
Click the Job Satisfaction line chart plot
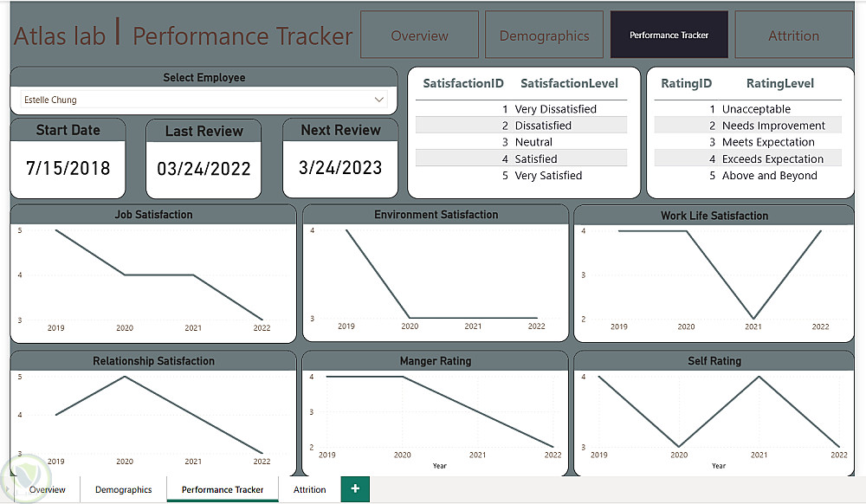tap(159, 275)
